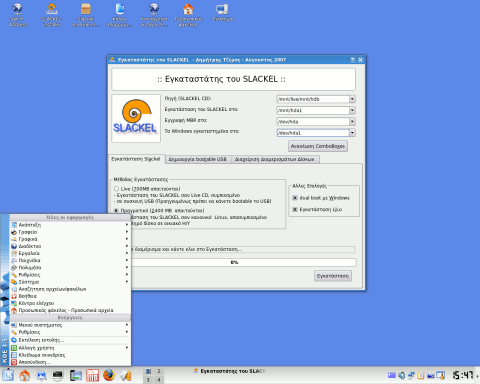The image size is (480, 384).
Task: Select the Live (700MB) installation radio button
Action: tap(116, 189)
